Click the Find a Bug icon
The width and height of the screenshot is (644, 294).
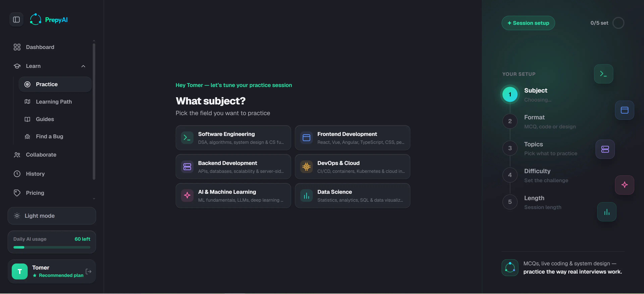coord(27,136)
